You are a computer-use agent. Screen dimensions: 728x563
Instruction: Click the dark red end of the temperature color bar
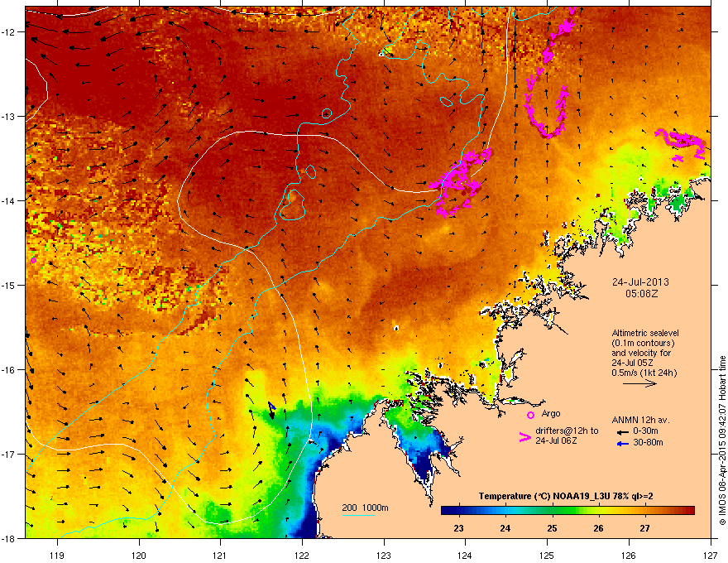[689, 510]
